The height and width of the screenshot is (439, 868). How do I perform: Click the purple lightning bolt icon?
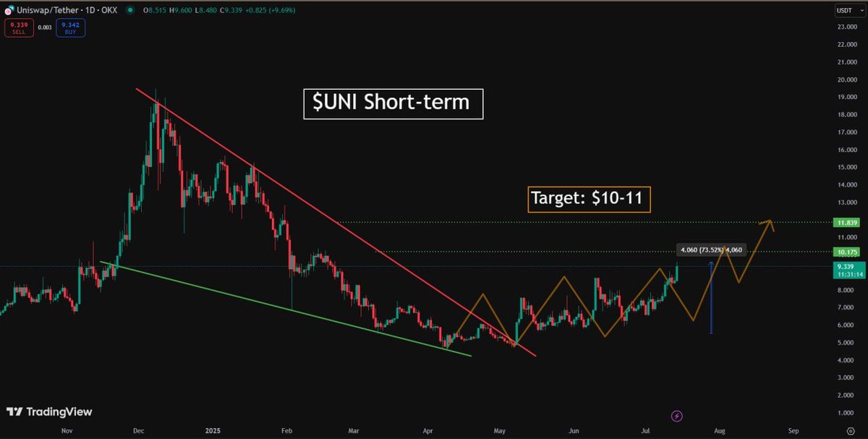(x=677, y=416)
